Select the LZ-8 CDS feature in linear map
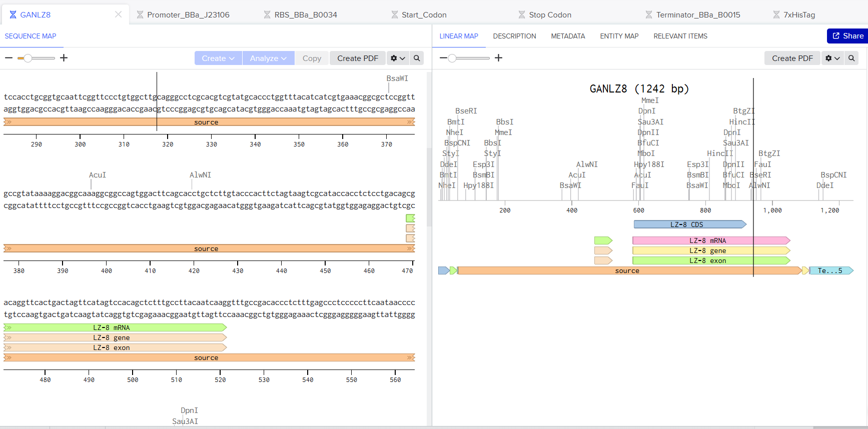Viewport: 868px width, 429px height. click(689, 224)
